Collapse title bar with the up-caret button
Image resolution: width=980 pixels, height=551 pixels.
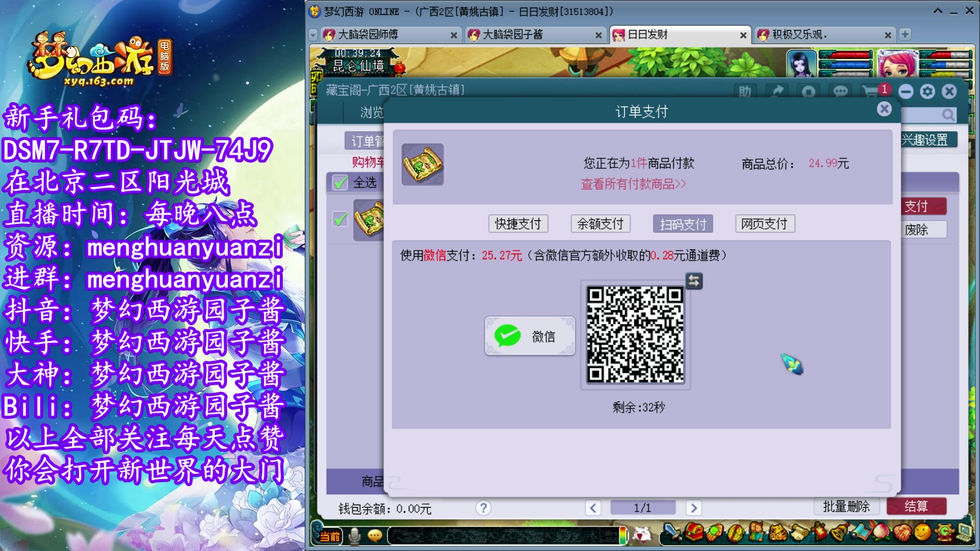tap(938, 11)
